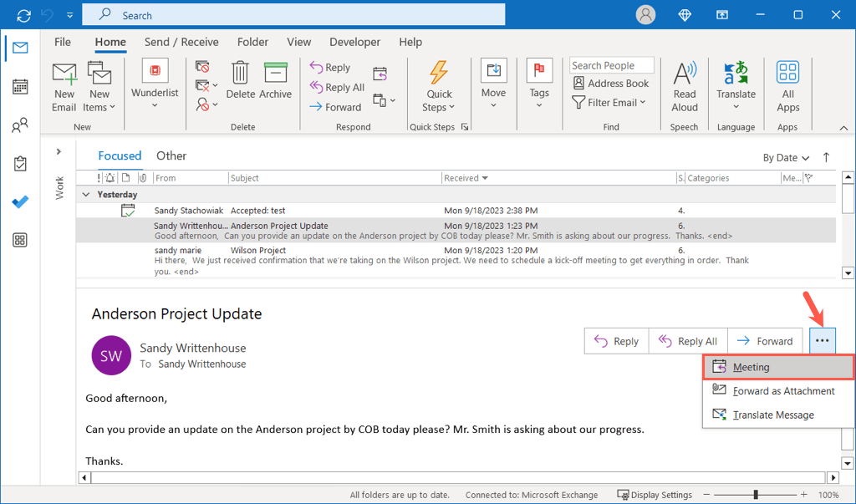Click Reply in the ribbon
Viewport: 856px width, 504px height.
[329, 67]
